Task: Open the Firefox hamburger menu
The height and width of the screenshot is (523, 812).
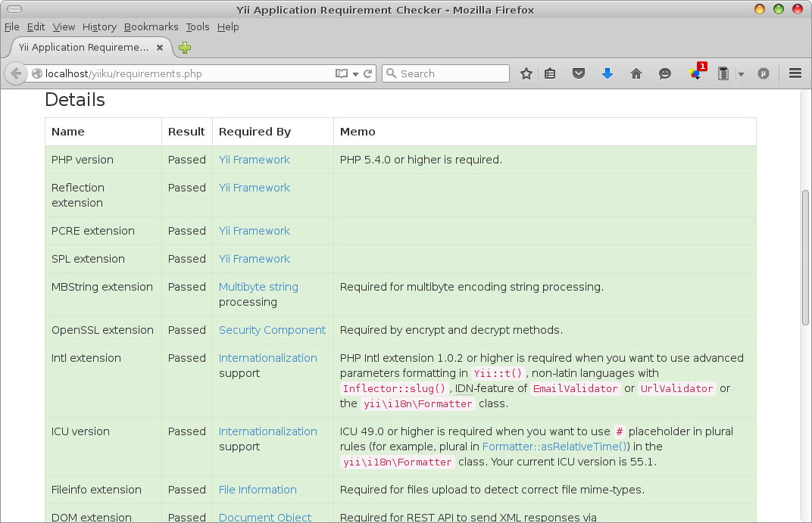Action: click(795, 73)
